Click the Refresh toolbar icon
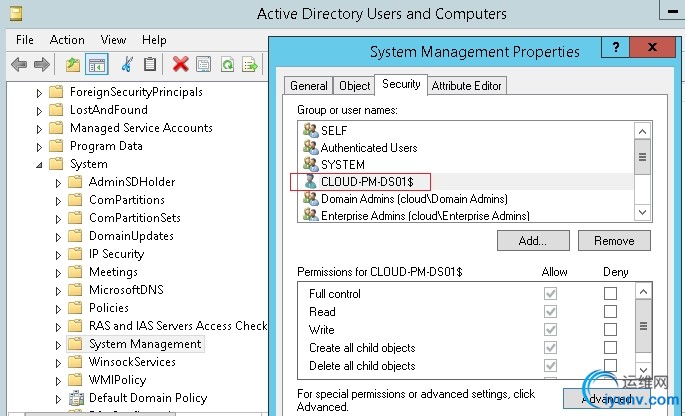Screen dimensions: 685x416 pos(227,65)
